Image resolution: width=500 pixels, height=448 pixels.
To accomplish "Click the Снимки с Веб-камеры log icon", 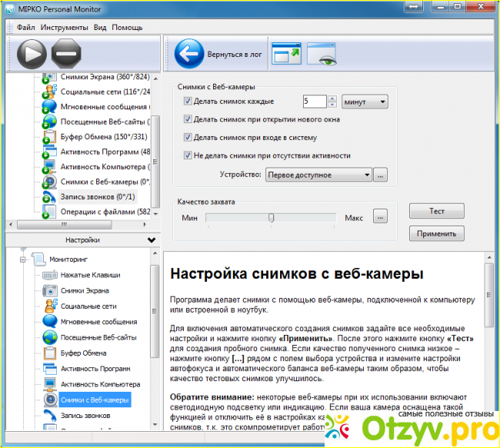I will point(49,182).
